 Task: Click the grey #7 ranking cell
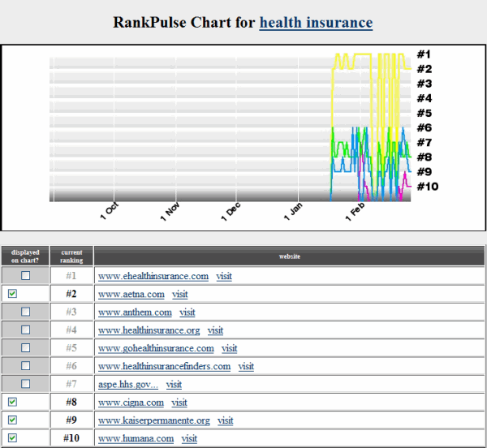click(x=71, y=384)
